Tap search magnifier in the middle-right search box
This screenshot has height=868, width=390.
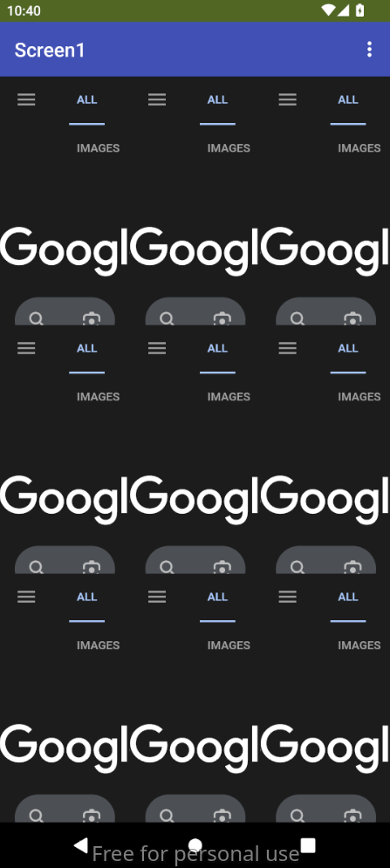pyautogui.click(x=298, y=567)
